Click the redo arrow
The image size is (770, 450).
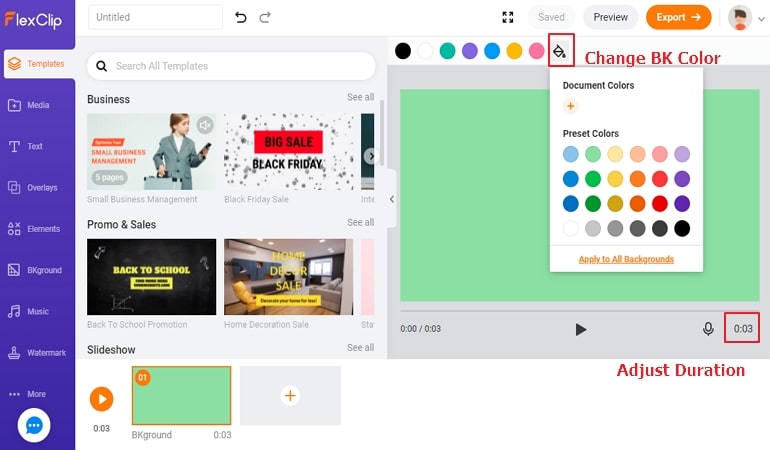(265, 18)
